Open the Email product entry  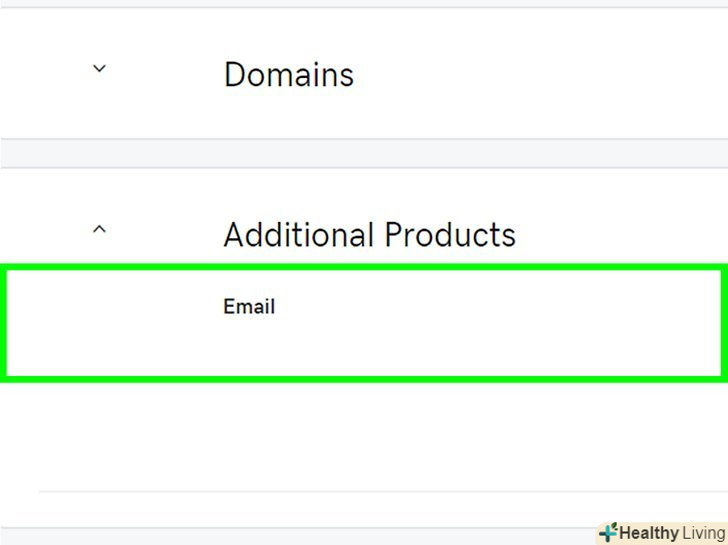(249, 307)
